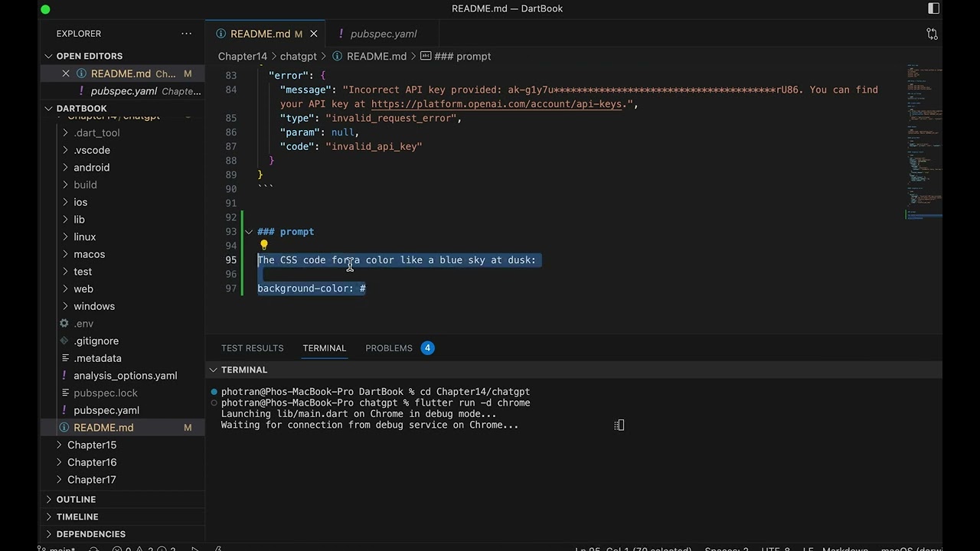This screenshot has width=980, height=551.
Task: Expand the linux folder
Action: 65,237
